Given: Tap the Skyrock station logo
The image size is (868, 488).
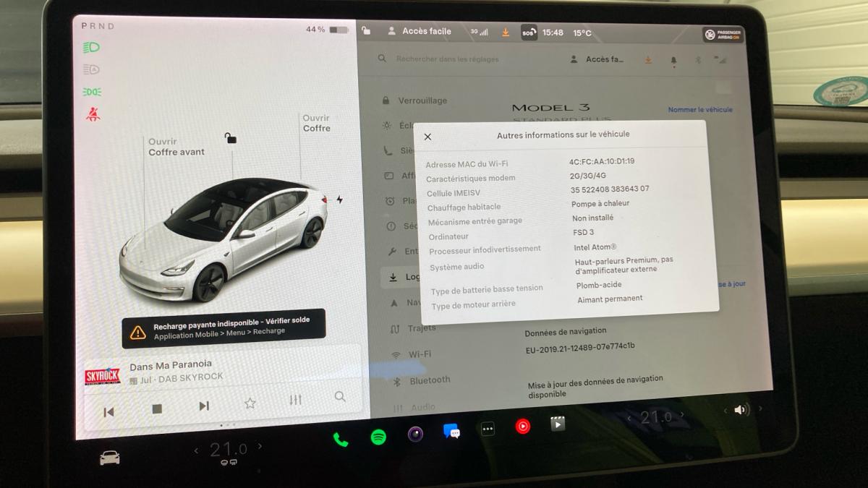Looking at the screenshot, I should point(103,377).
